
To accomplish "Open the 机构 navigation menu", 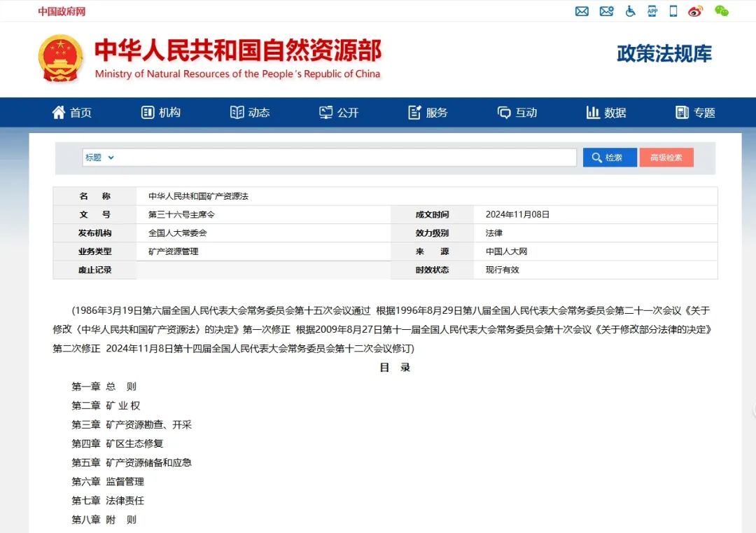I will tap(161, 113).
